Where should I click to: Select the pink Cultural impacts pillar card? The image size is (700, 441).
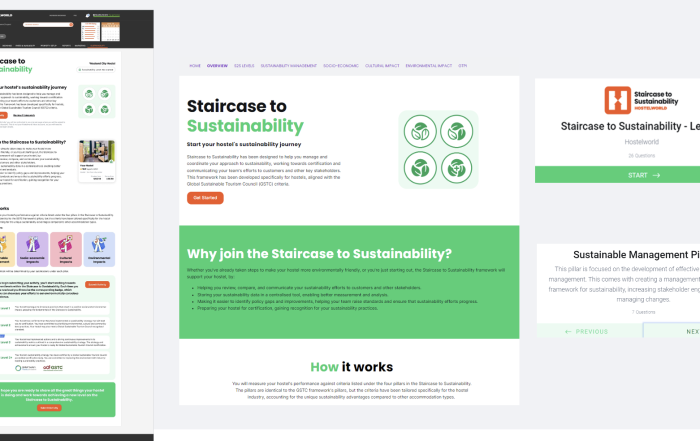(x=66, y=249)
